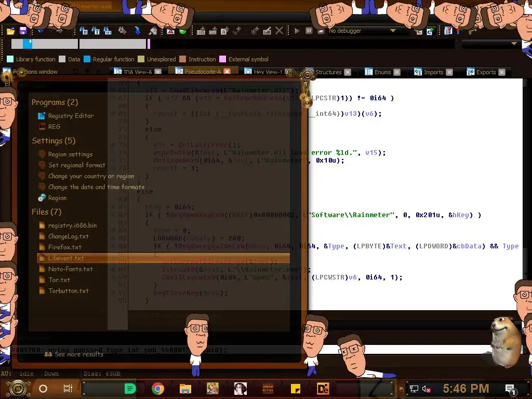The width and height of the screenshot is (532, 399).
Task: Switch to the Hex View-1 tab
Action: click(x=268, y=72)
